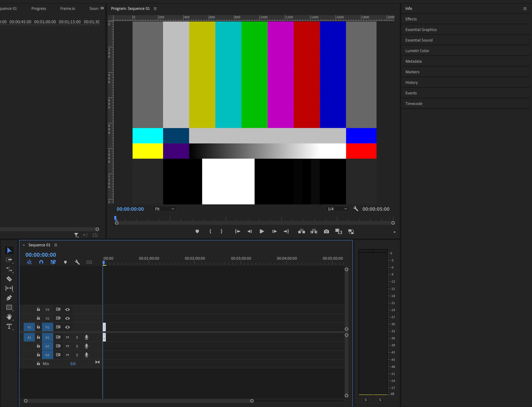
Task: Click the Export Frame camera icon
Action: point(326,231)
